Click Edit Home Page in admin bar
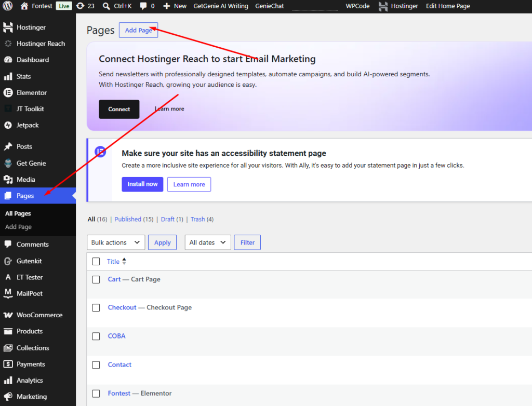This screenshot has height=406, width=532. tap(448, 6)
